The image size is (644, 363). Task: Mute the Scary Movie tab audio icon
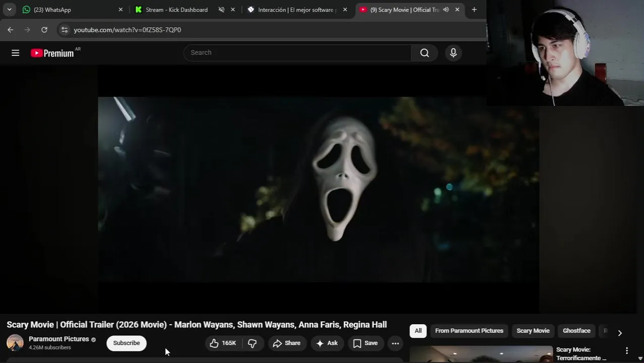[x=446, y=10]
